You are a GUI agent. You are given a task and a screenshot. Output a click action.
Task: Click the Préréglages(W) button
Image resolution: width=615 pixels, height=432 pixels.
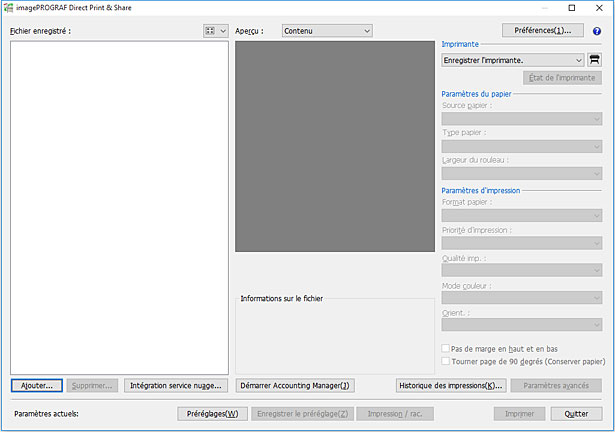pyautogui.click(x=210, y=413)
